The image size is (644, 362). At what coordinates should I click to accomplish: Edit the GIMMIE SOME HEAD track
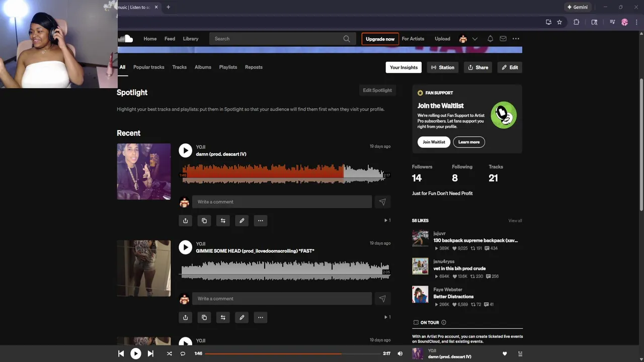(242, 317)
